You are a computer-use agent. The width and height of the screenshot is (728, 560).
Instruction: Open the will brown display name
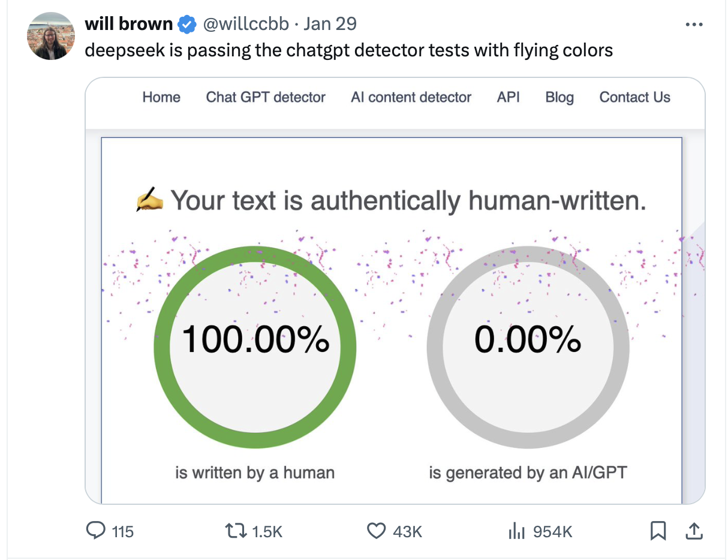128,25
